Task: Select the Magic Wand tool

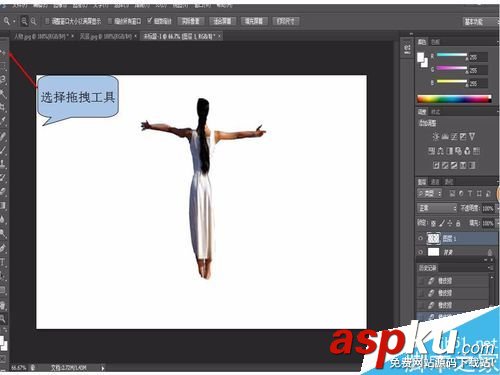Action: tap(3, 93)
